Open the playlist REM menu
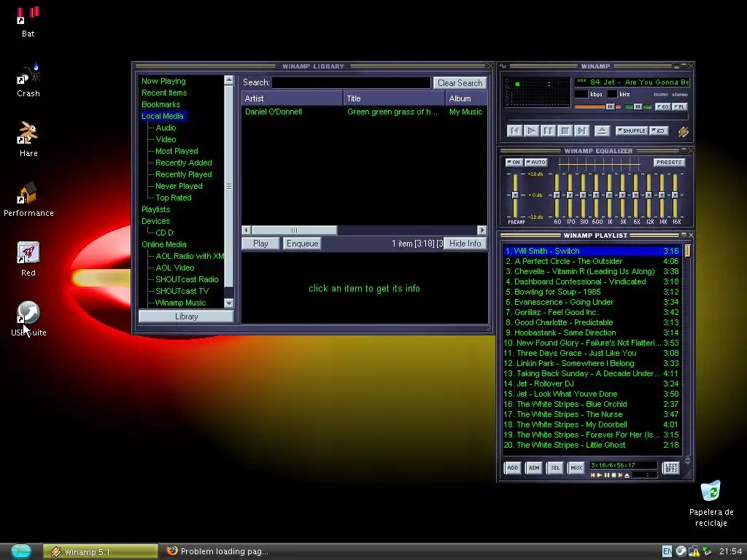The width and height of the screenshot is (747, 560). (534, 467)
